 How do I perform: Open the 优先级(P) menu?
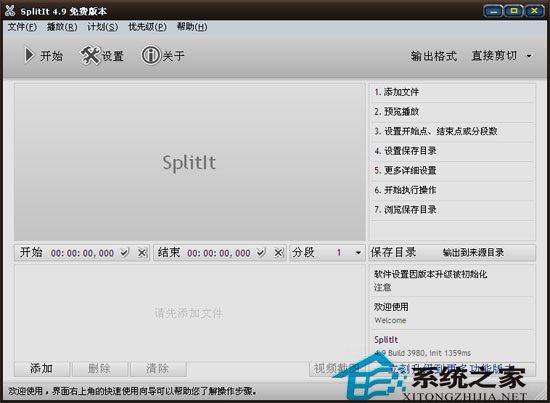coord(147,27)
